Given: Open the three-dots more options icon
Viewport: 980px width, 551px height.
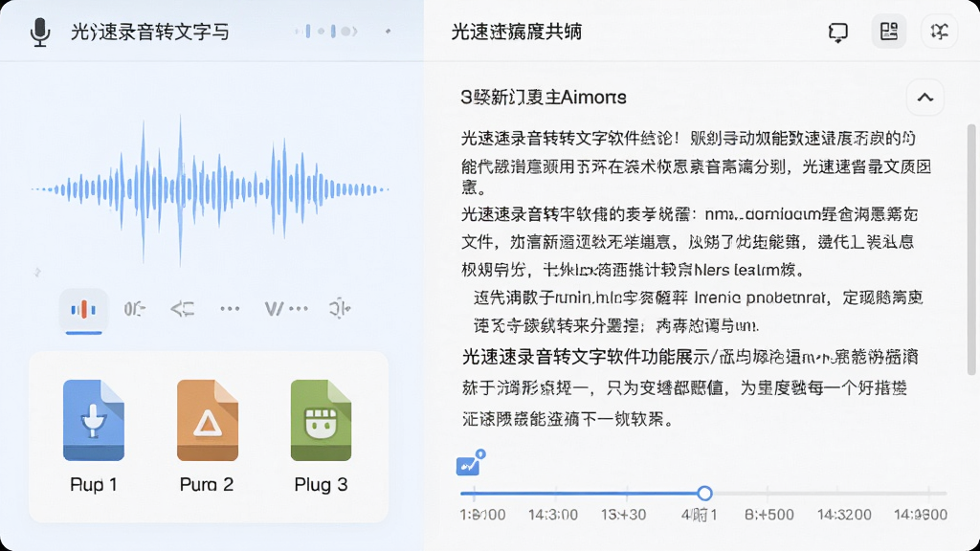Looking at the screenshot, I should 230,309.
